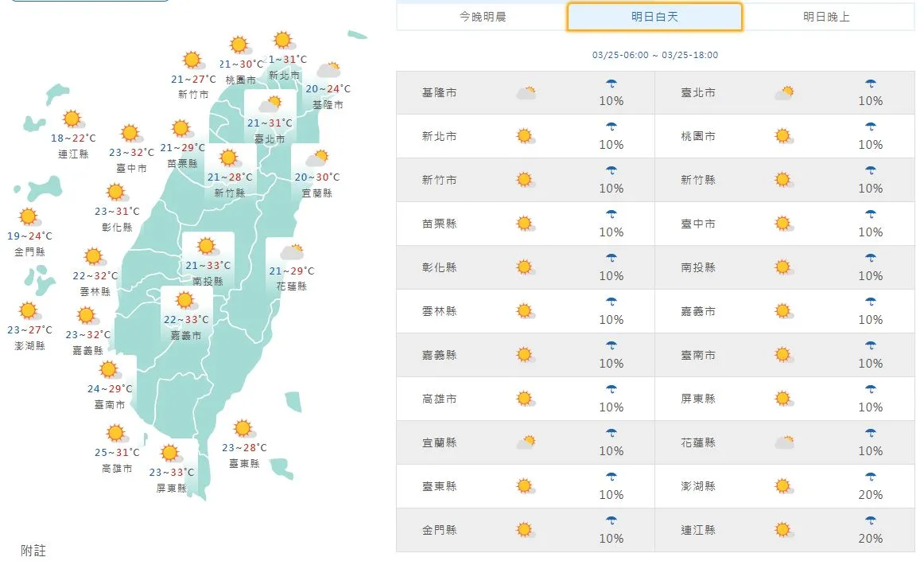Select the 明日白天 tab
Viewport: 924px width, 561px height.
654,17
